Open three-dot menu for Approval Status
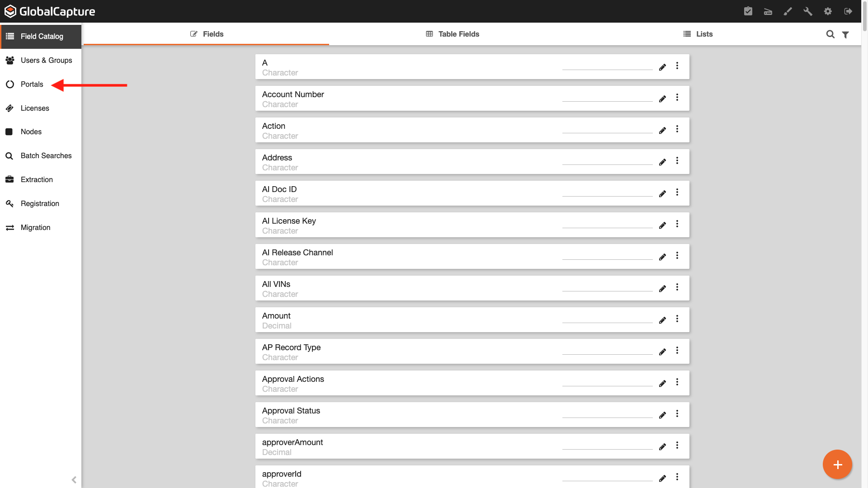Screen dimensions: 868x488 677,414
